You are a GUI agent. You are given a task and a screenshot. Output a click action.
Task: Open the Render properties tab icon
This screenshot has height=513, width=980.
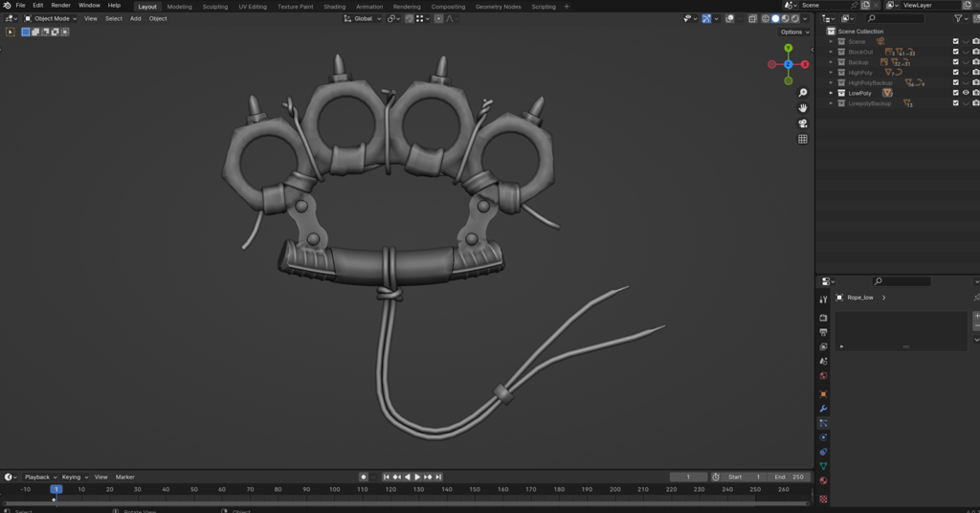pos(823,318)
